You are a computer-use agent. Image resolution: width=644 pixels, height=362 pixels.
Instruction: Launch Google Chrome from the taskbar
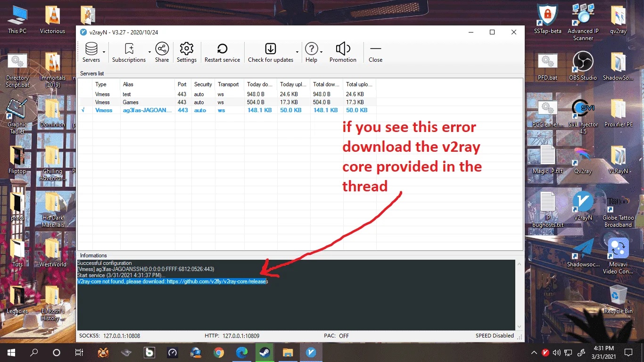tap(218, 352)
